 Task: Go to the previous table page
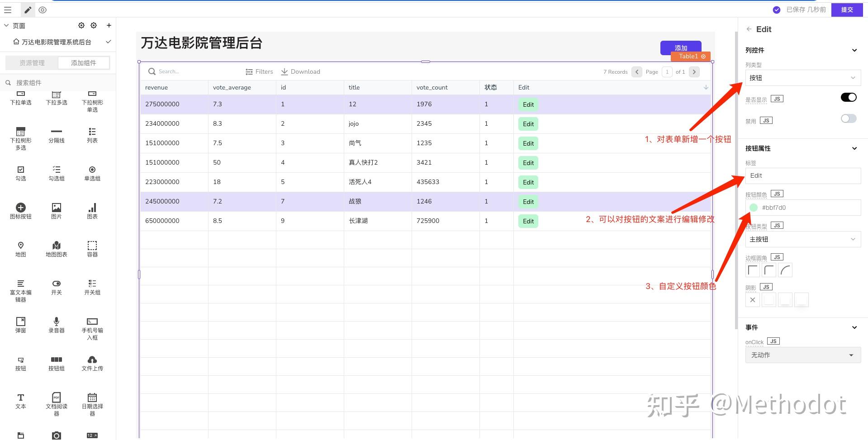tap(637, 71)
